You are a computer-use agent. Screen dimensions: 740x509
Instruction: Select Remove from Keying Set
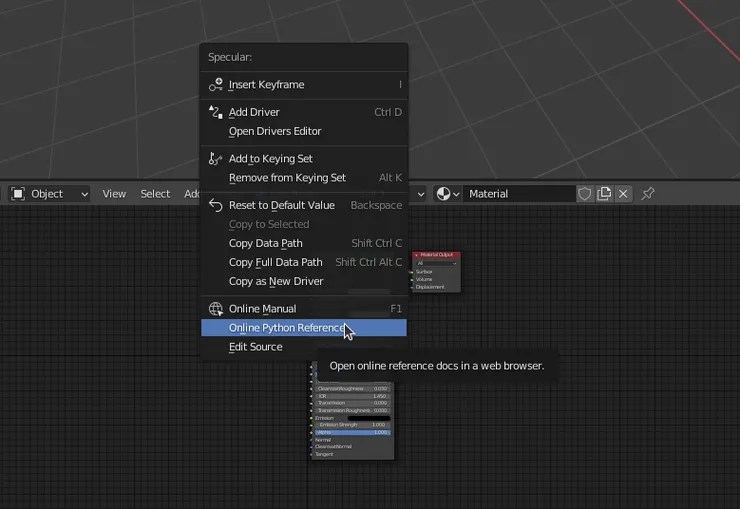pyautogui.click(x=303, y=178)
